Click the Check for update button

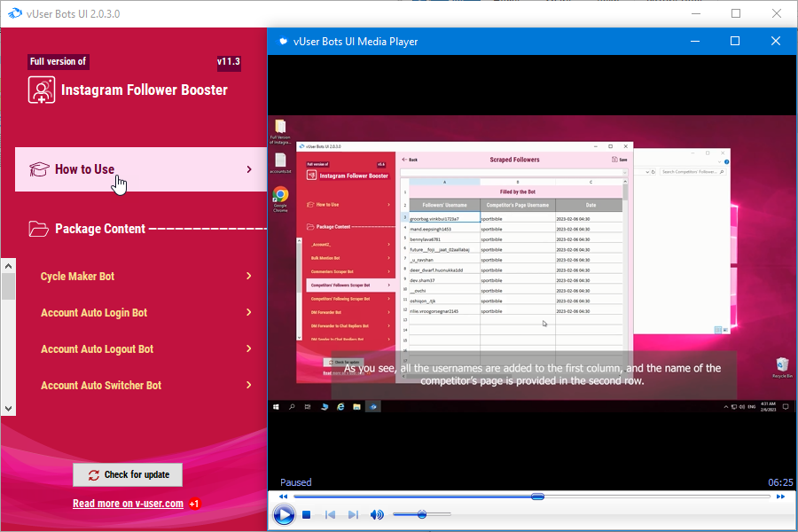(x=128, y=475)
